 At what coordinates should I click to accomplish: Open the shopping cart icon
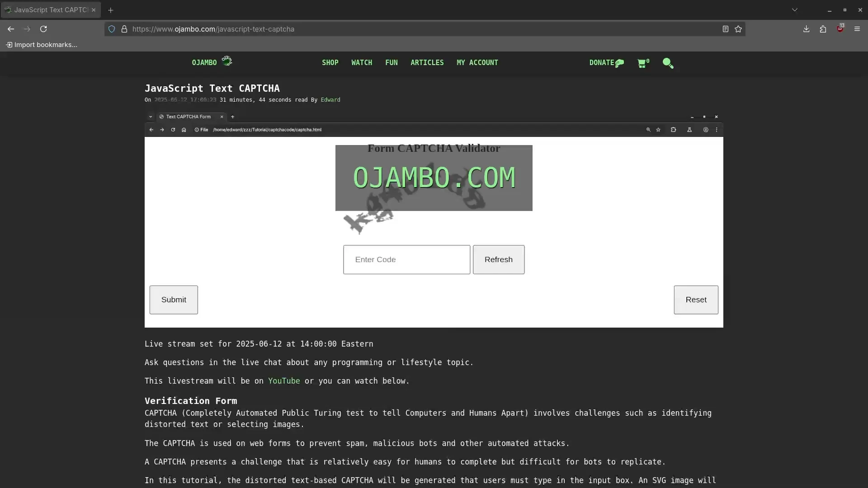(643, 63)
